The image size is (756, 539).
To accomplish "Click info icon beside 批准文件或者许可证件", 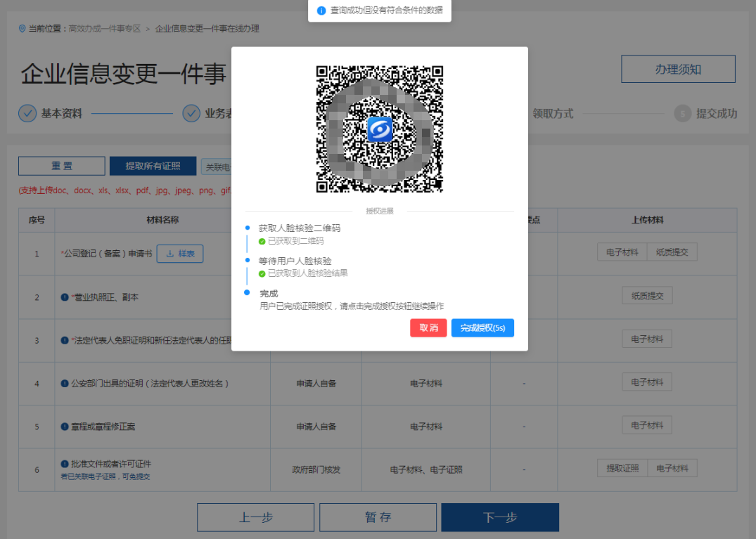I will (65, 464).
